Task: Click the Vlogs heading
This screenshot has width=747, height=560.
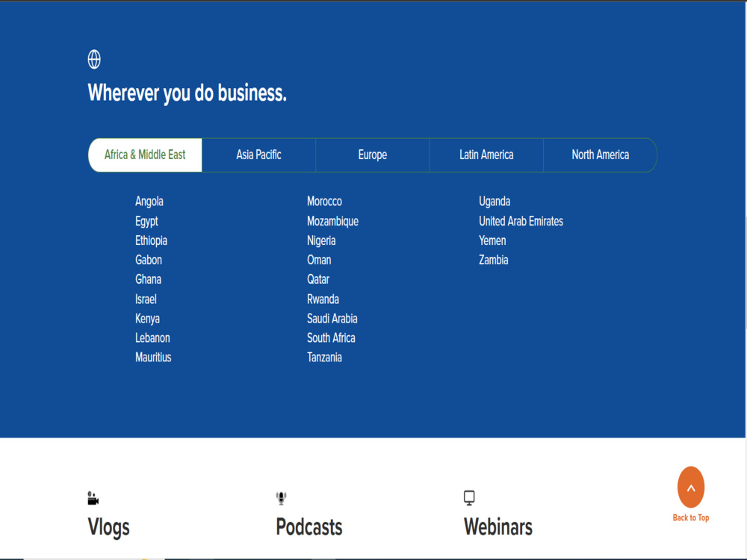Action: (108, 527)
